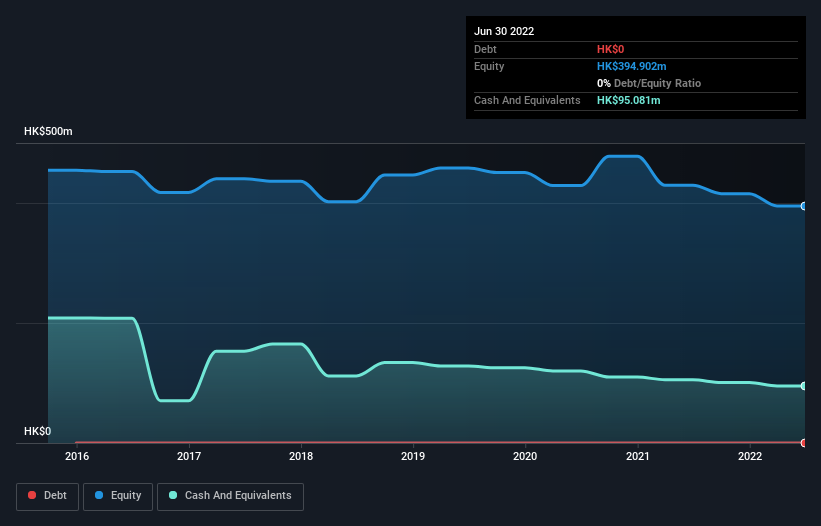
Task: Click the Cash And Equivalents tooltip label
Action: (527, 100)
